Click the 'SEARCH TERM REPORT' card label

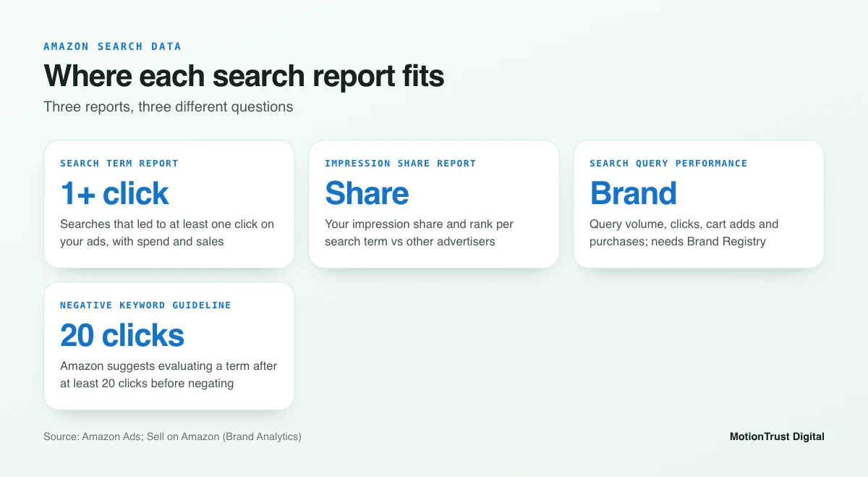119,164
